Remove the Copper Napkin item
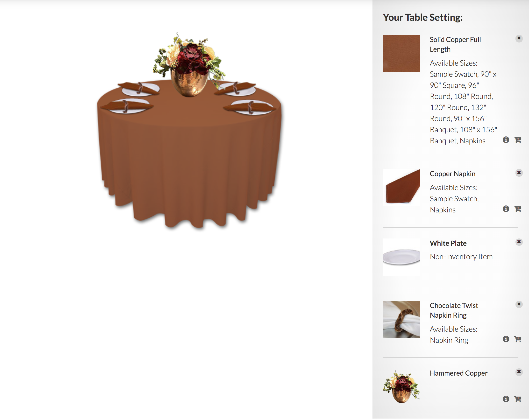Image resolution: width=529 pixels, height=420 pixels. 519,173
